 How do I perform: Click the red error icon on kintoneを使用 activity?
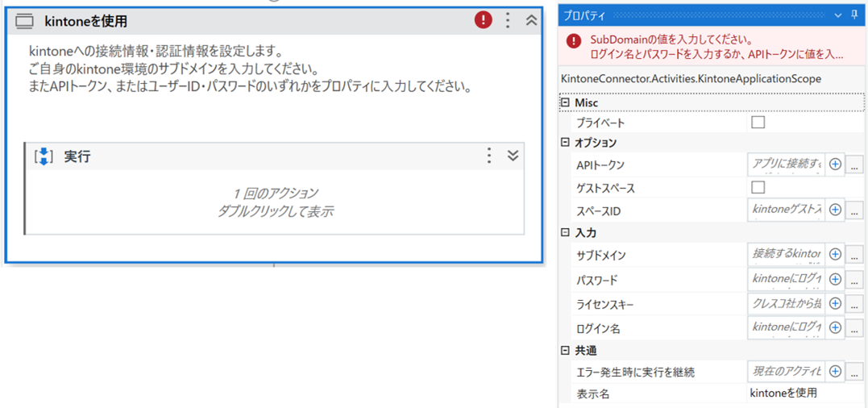[484, 20]
